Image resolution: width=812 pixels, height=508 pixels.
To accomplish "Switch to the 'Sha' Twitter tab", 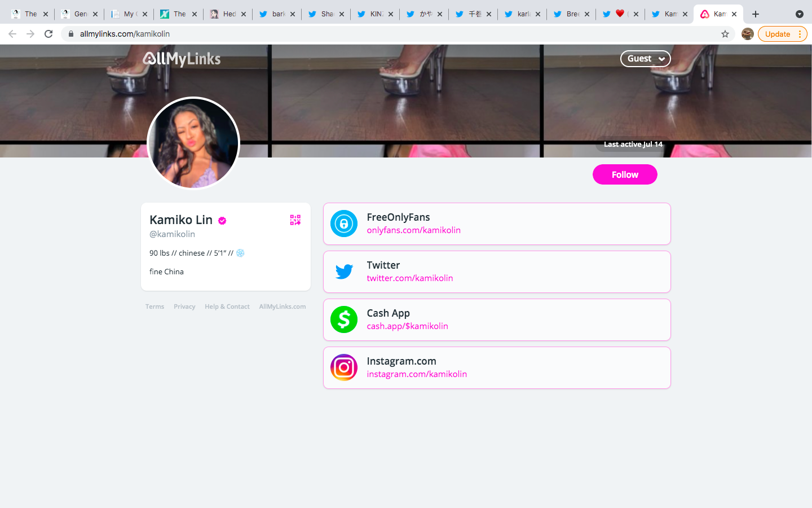I will [325, 14].
